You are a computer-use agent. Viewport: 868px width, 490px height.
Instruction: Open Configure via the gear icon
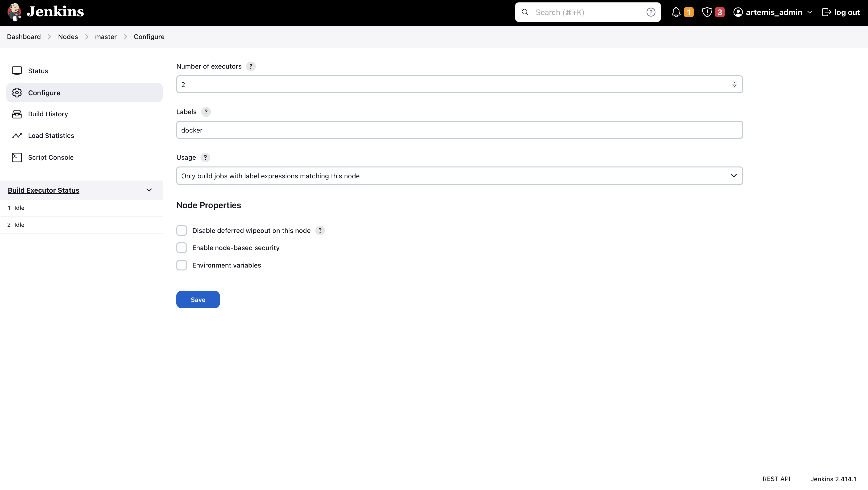[x=17, y=93]
